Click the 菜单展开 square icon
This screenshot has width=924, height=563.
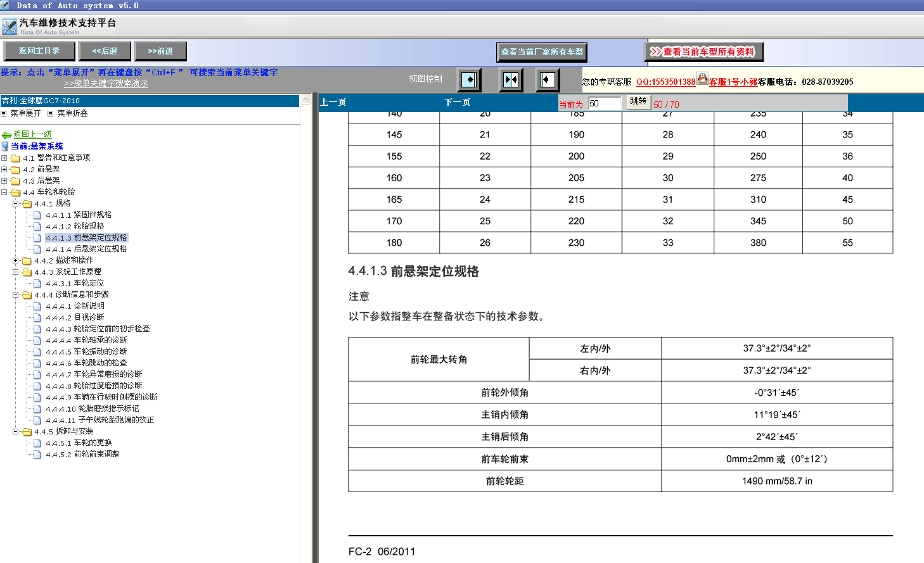[4, 113]
